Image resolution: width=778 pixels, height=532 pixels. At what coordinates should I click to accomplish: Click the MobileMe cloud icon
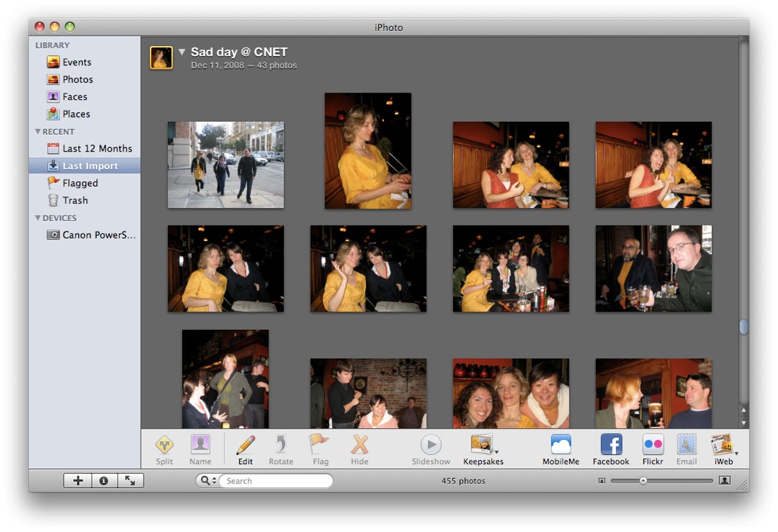561,445
